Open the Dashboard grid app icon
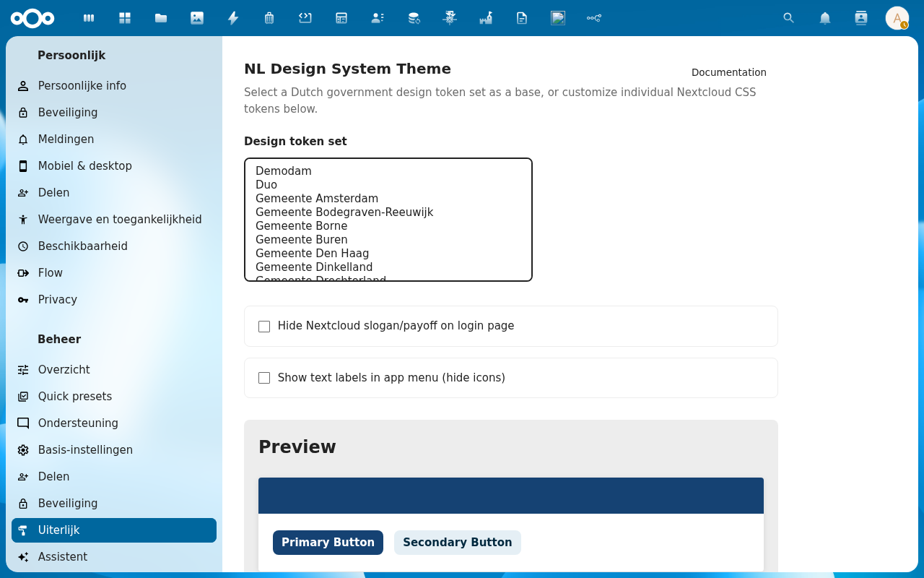The width and height of the screenshot is (924, 578). [125, 18]
